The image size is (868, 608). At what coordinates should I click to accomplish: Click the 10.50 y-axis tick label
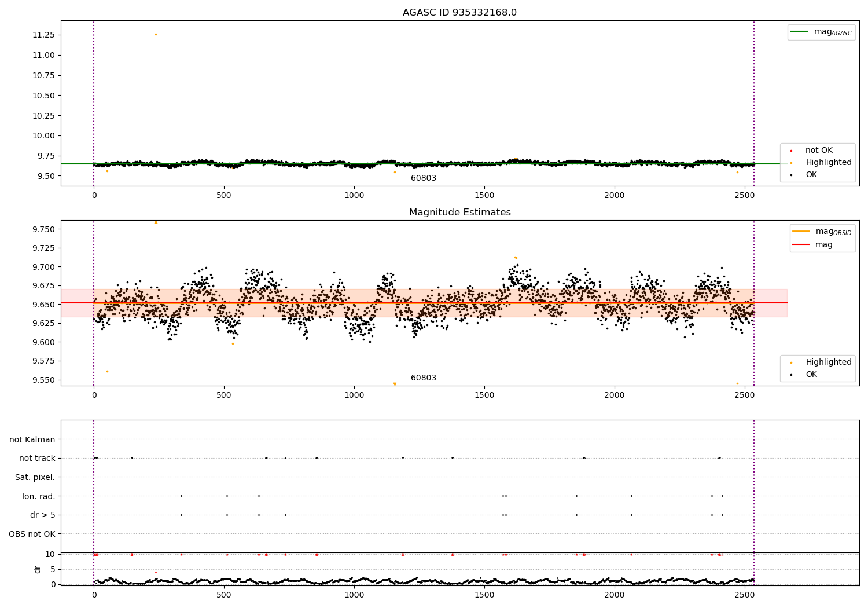point(43,96)
